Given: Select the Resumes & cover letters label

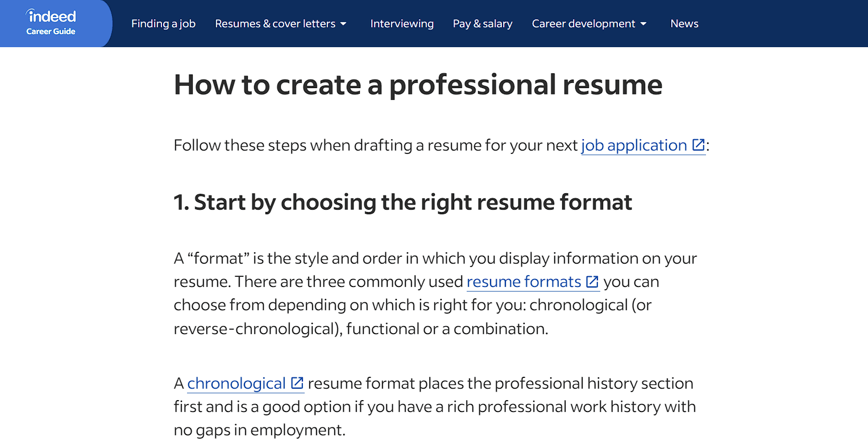Looking at the screenshot, I should (275, 24).
